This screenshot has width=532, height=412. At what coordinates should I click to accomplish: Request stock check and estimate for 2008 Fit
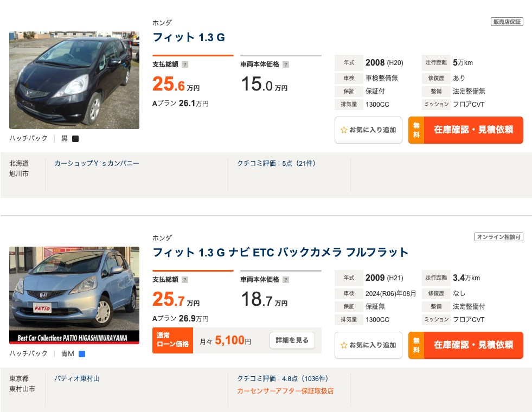point(465,130)
